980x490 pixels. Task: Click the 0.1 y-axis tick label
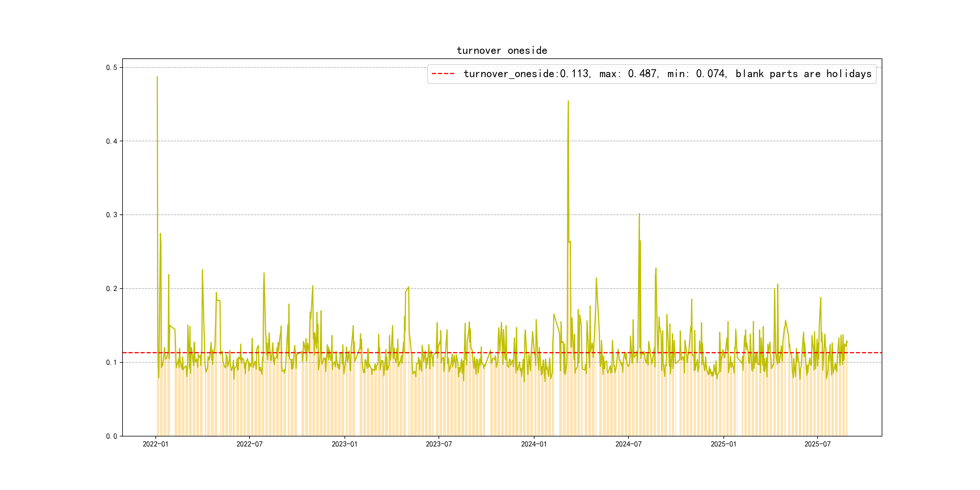click(112, 362)
